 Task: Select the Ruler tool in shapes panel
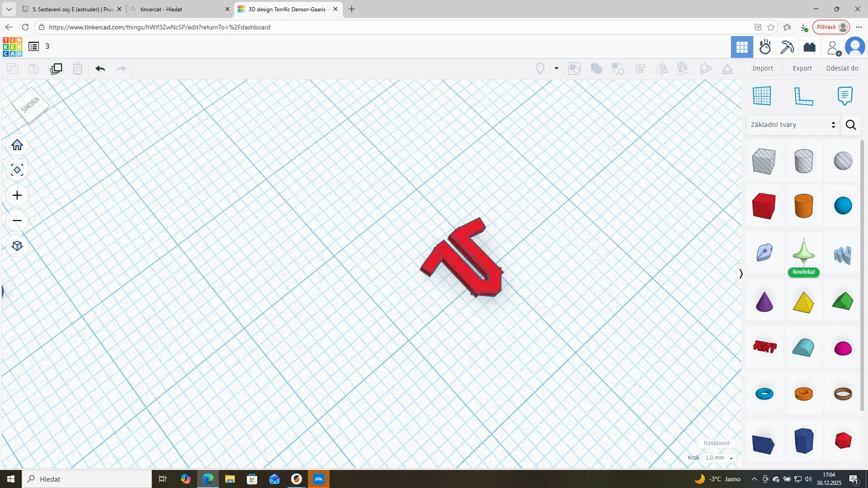coord(803,96)
